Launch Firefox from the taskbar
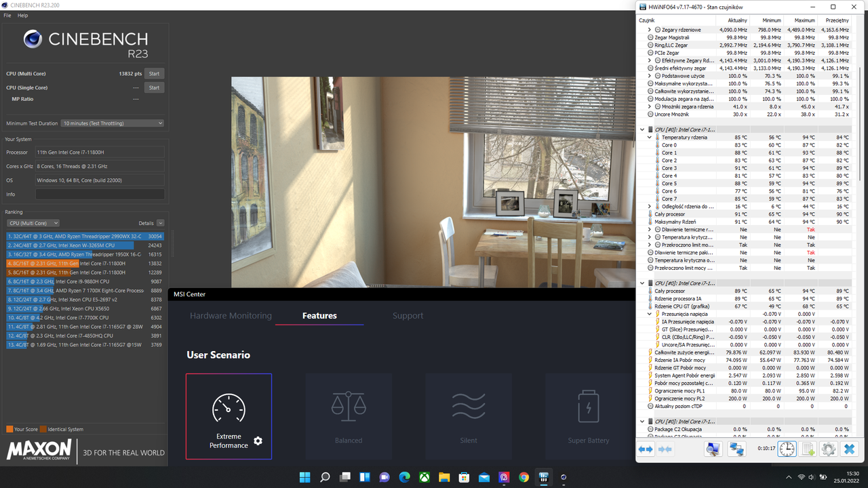The image size is (868, 488). pyautogui.click(x=524, y=477)
